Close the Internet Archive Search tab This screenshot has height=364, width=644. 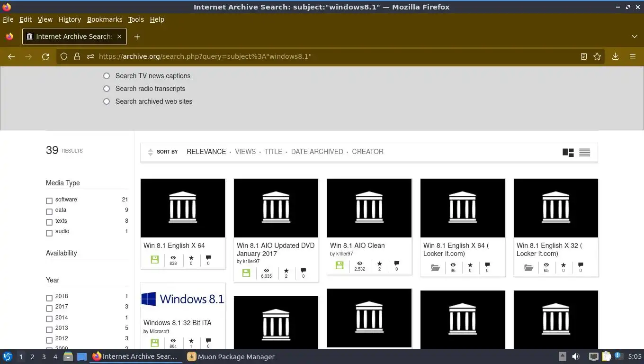point(119,36)
